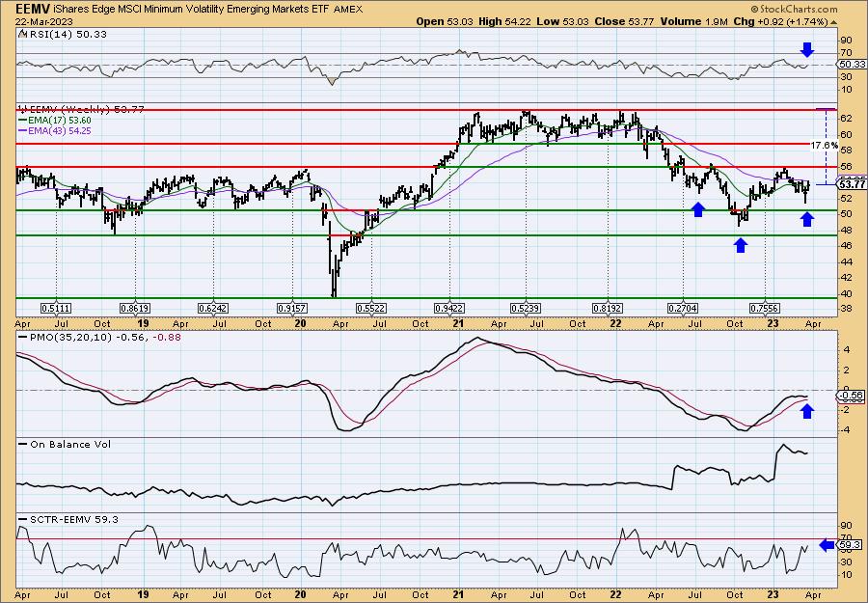Click the small up triangle beside Chg
The image size is (868, 603).
[833, 22]
